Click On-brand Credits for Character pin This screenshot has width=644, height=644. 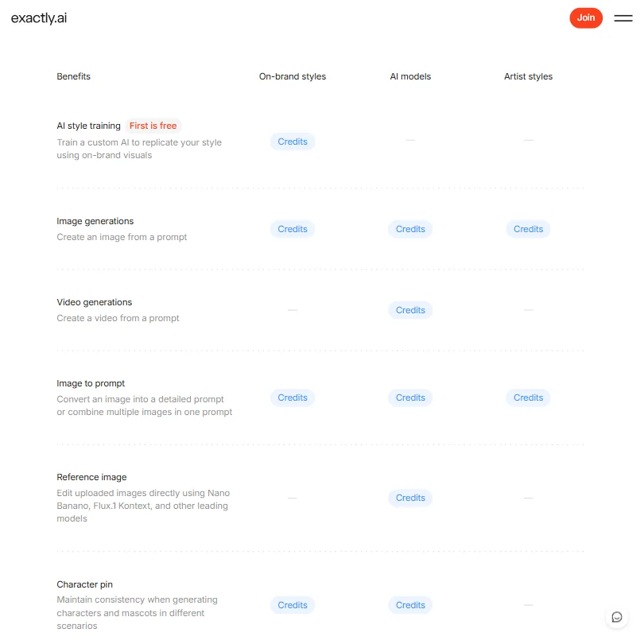tap(293, 605)
